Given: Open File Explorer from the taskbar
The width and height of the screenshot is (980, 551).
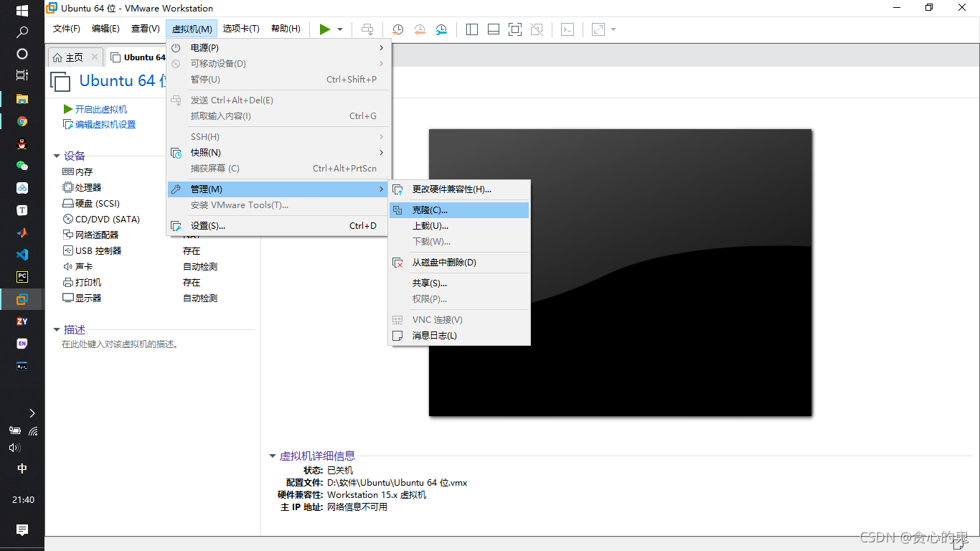Looking at the screenshot, I should (x=22, y=99).
